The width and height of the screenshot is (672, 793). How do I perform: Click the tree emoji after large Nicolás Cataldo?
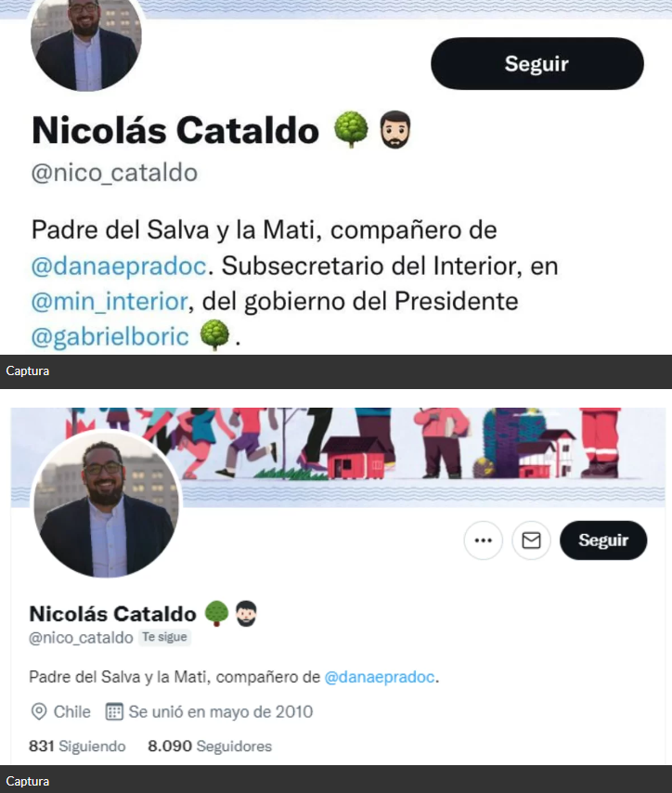pyautogui.click(x=351, y=129)
